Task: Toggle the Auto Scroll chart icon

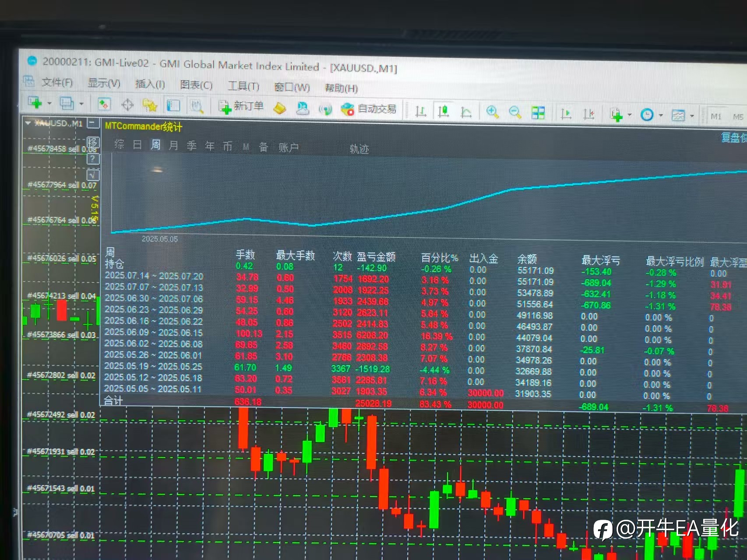Action: point(566,114)
